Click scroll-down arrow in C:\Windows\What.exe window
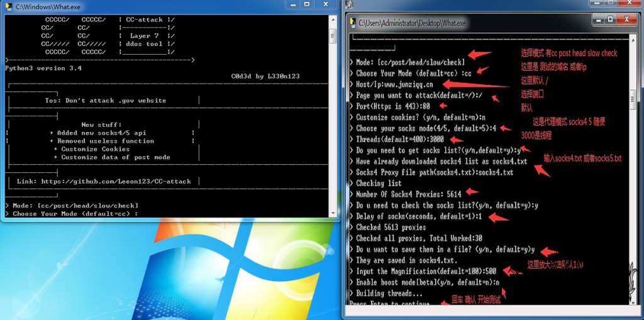This screenshot has width=644, height=320. 333,213
